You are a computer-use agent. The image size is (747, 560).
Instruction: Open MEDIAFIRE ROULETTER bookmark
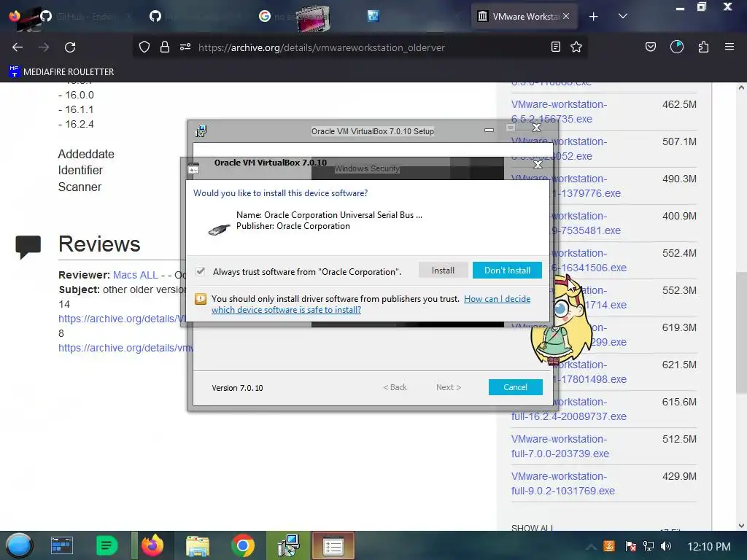point(61,71)
